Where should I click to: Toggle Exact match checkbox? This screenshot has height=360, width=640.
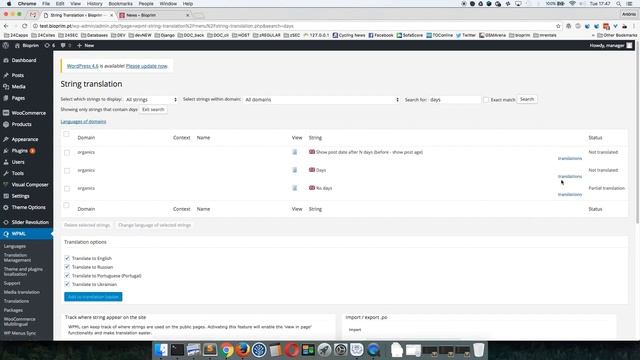pyautogui.click(x=486, y=100)
